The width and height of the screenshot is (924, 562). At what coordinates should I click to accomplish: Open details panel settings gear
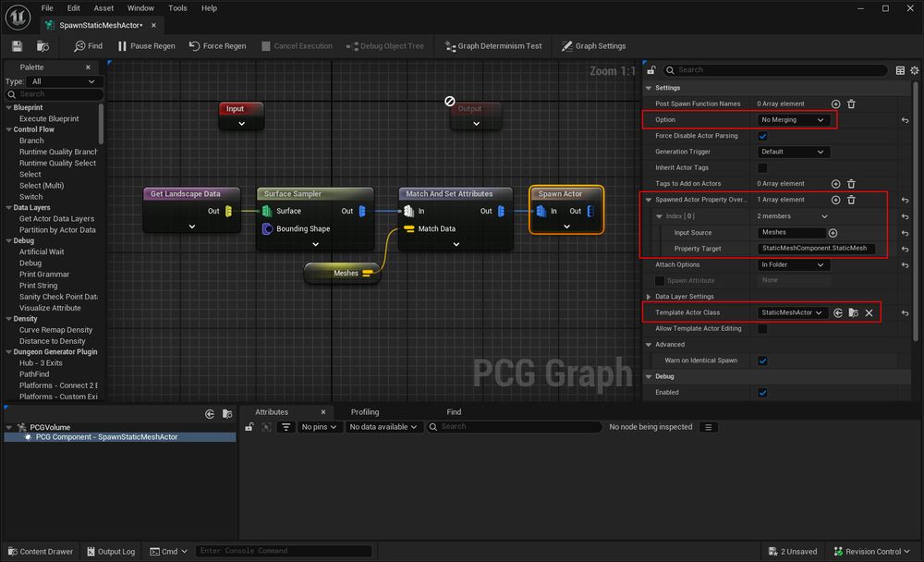(x=914, y=70)
